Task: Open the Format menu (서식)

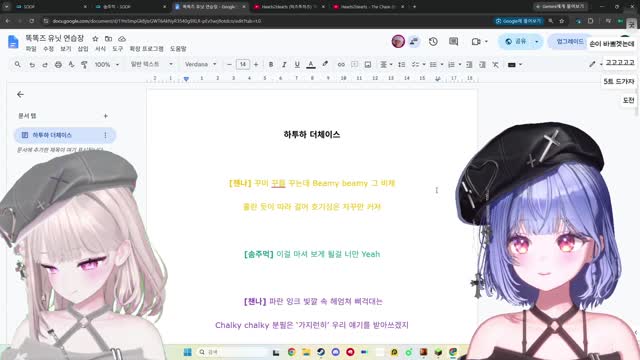Action: click(x=100, y=49)
